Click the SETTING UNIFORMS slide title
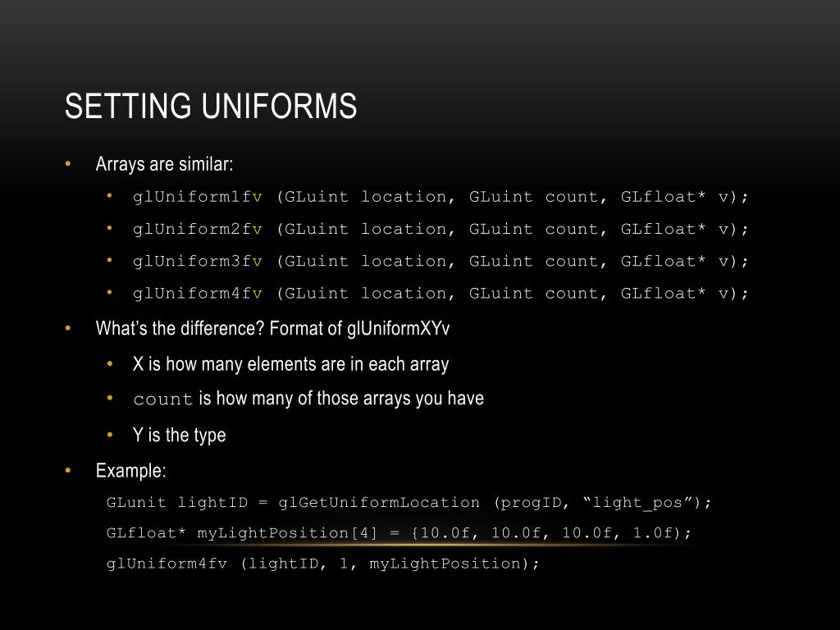 tap(211, 106)
